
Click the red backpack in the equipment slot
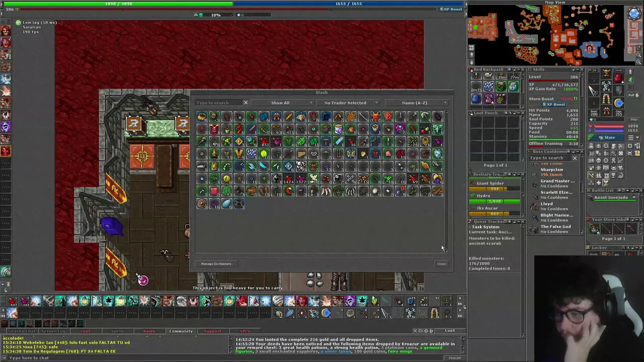coord(618,79)
